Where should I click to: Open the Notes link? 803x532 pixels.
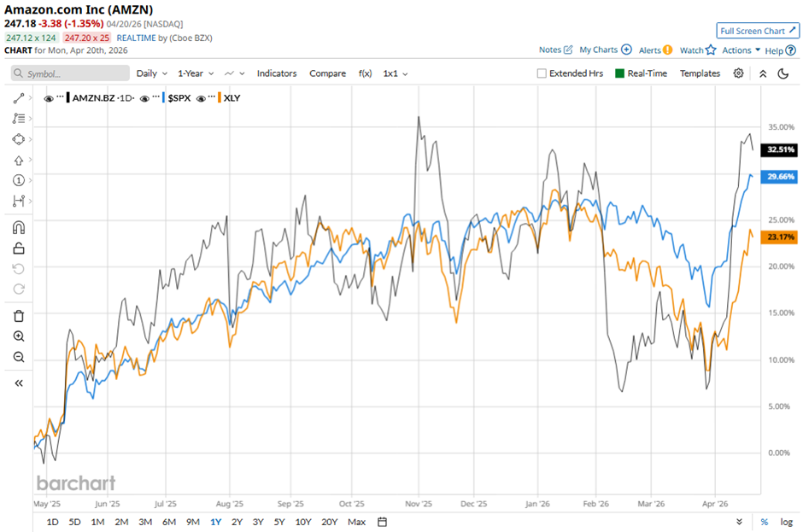point(550,50)
